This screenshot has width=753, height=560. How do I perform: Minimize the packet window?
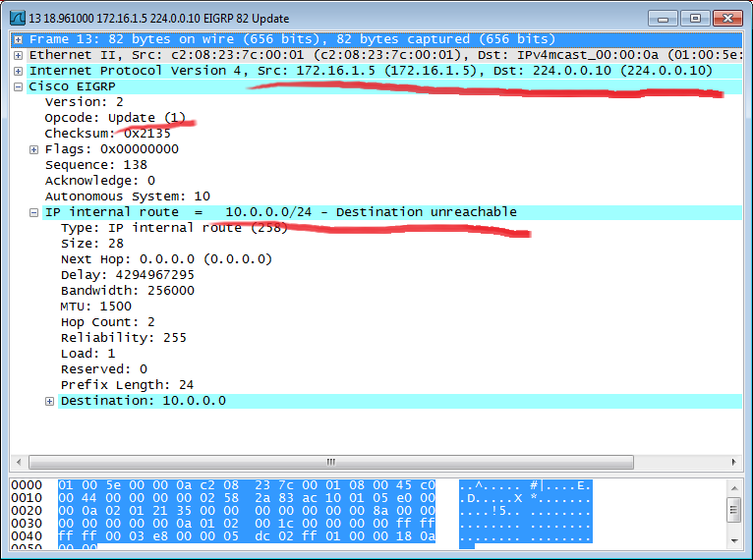[x=664, y=19]
